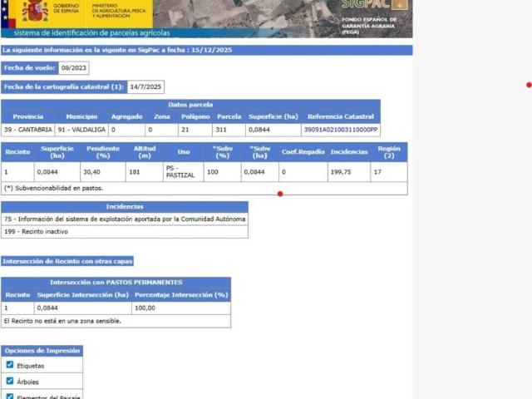Click the SIGPAC logo in header
Screen dimensions: 532x399
[x=374, y=4]
